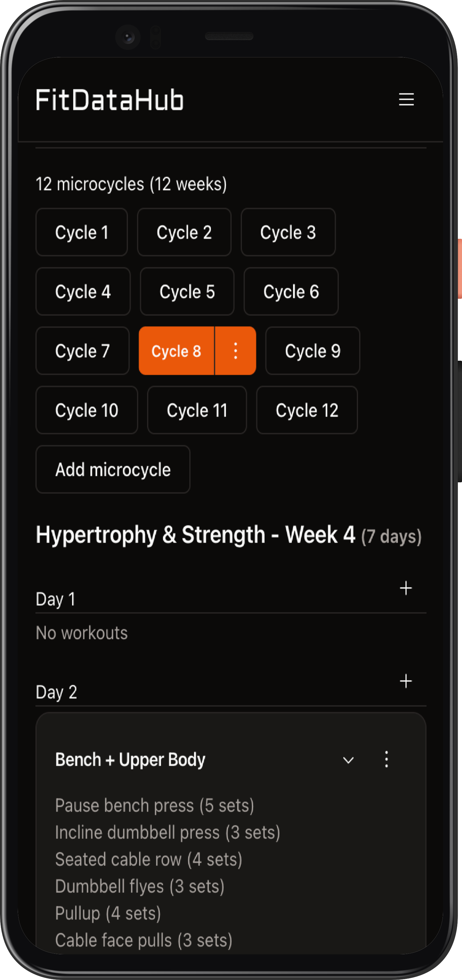Viewport: 462px width, 980px height.
Task: Switch to Cycle 4
Action: click(83, 291)
